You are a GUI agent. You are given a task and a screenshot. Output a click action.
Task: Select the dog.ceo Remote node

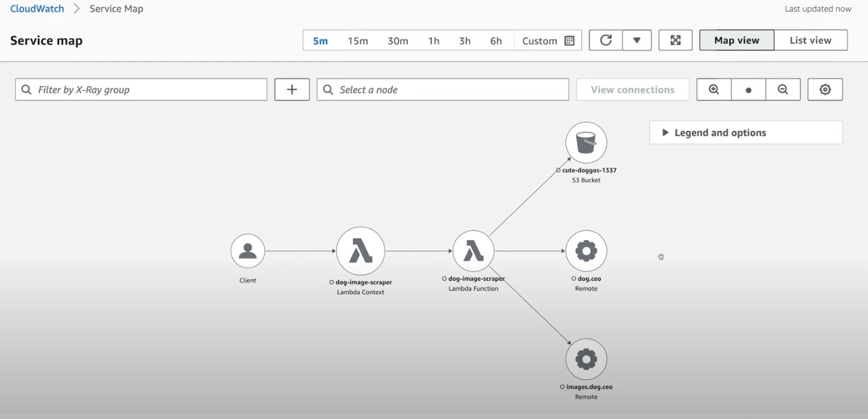pyautogui.click(x=587, y=251)
